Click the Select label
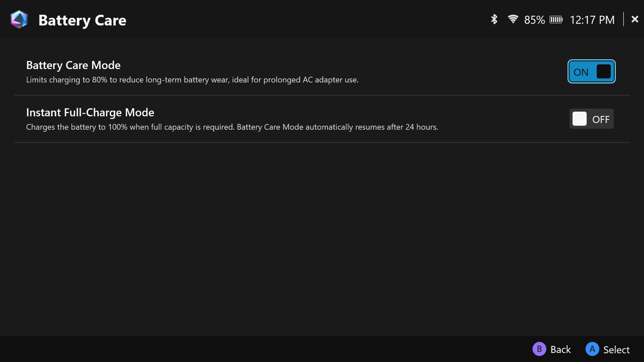This screenshot has width=644, height=362. [616, 350]
